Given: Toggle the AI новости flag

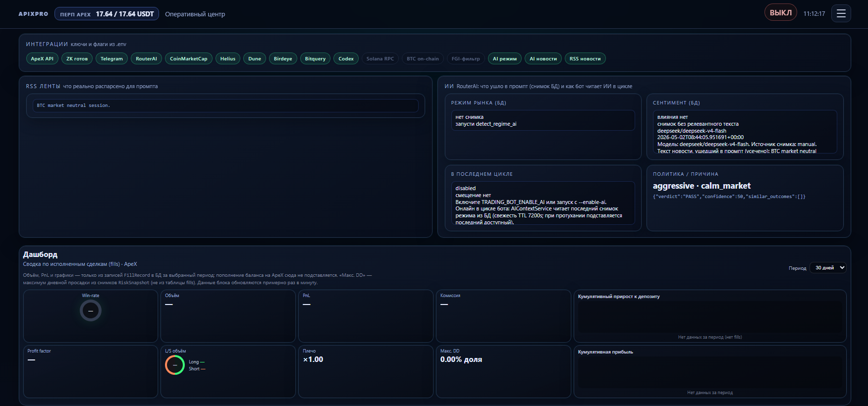Looking at the screenshot, I should (543, 58).
